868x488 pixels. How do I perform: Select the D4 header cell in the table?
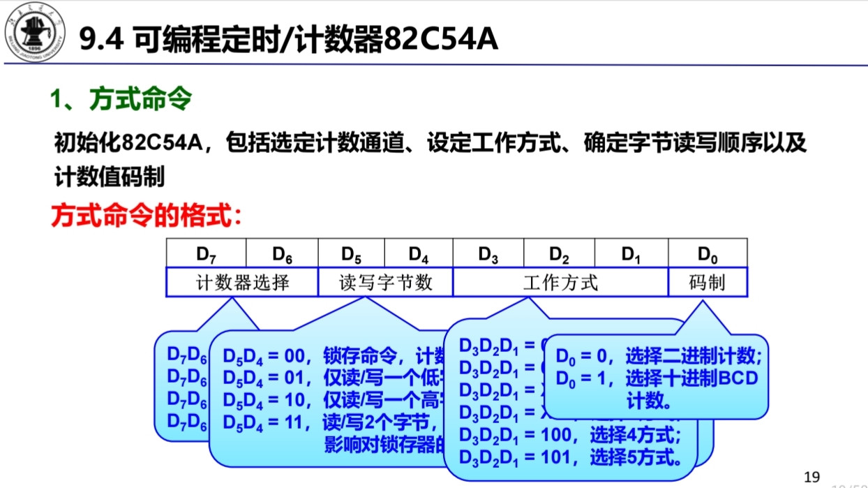pyautogui.click(x=419, y=253)
